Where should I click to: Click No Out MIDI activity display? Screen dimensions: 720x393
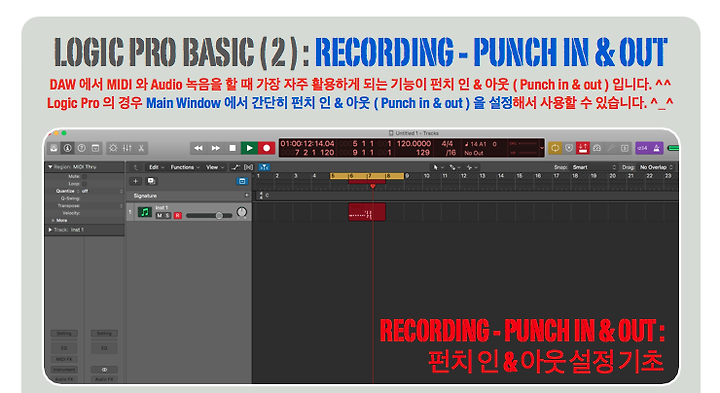[474, 153]
